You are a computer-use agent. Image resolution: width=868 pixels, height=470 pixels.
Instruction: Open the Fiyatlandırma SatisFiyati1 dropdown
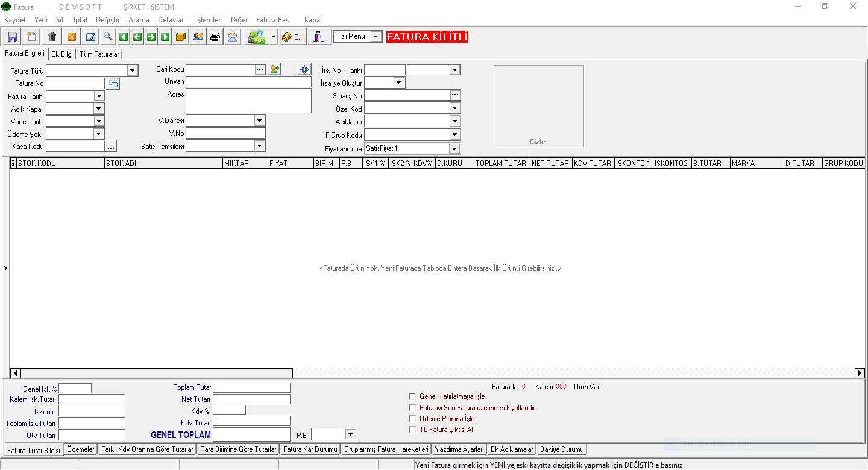click(454, 148)
